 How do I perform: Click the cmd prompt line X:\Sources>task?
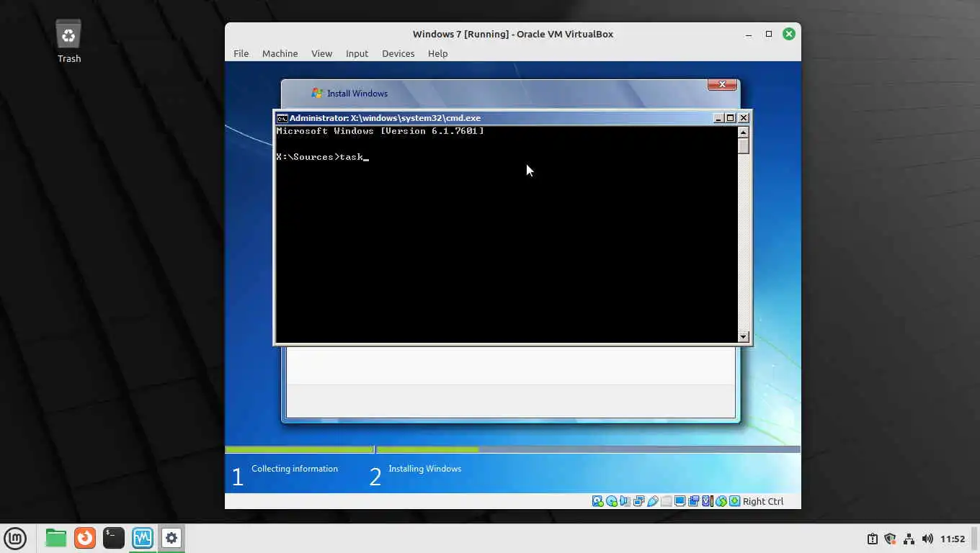322,157
